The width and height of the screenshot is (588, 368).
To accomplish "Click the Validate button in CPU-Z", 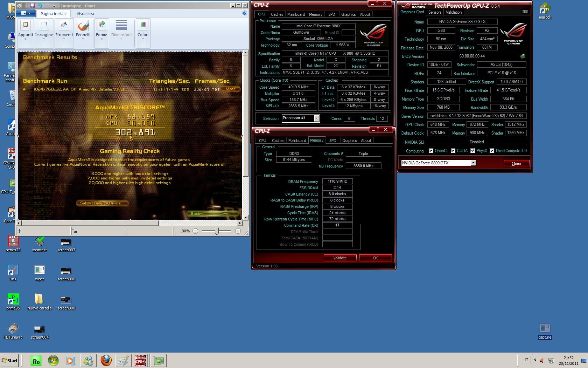I will pyautogui.click(x=340, y=258).
